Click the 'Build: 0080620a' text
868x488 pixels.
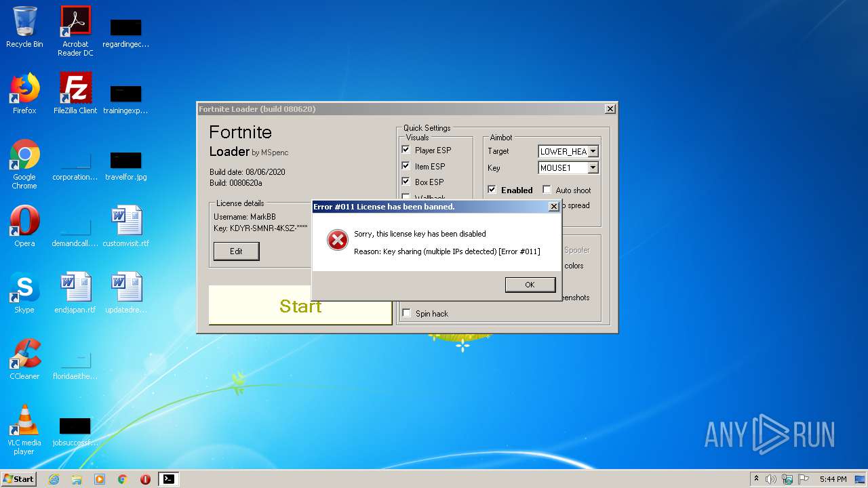(x=236, y=183)
